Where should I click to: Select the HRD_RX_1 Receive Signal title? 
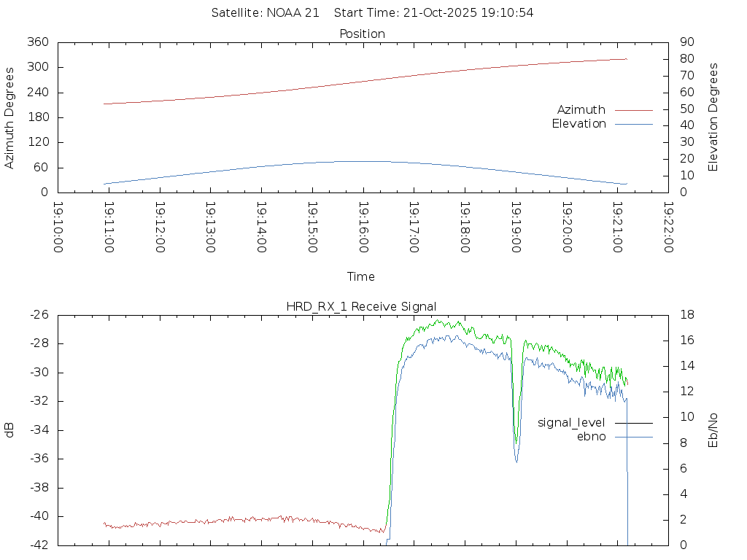point(362,306)
